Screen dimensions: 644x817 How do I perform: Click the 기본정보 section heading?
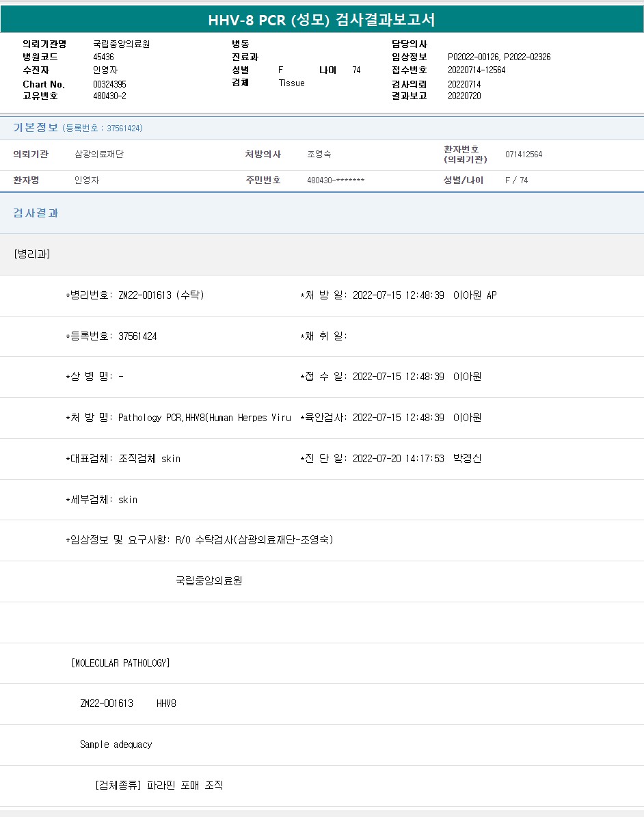click(x=36, y=128)
